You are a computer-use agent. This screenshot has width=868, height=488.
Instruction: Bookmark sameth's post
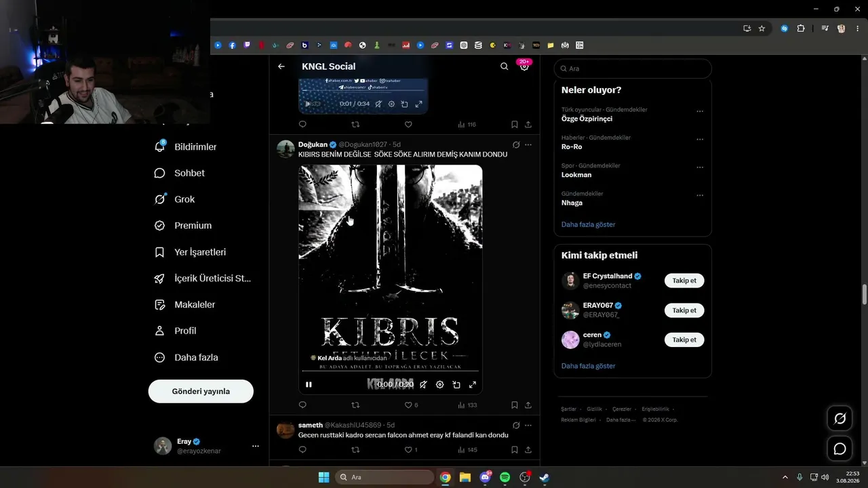coord(515,449)
